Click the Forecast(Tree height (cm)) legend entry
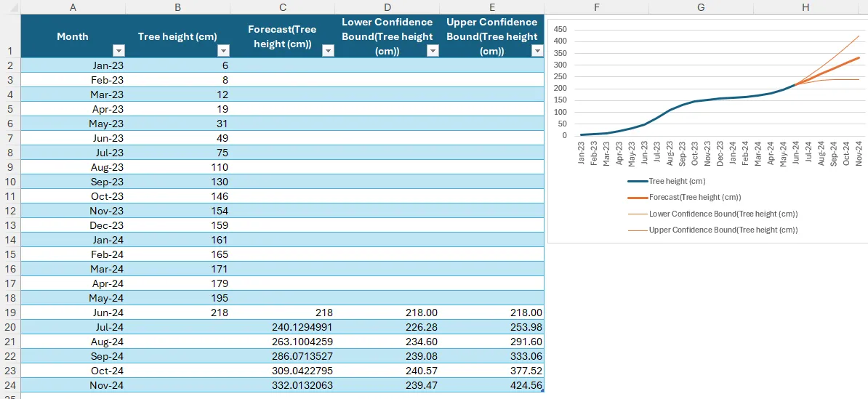 684,197
